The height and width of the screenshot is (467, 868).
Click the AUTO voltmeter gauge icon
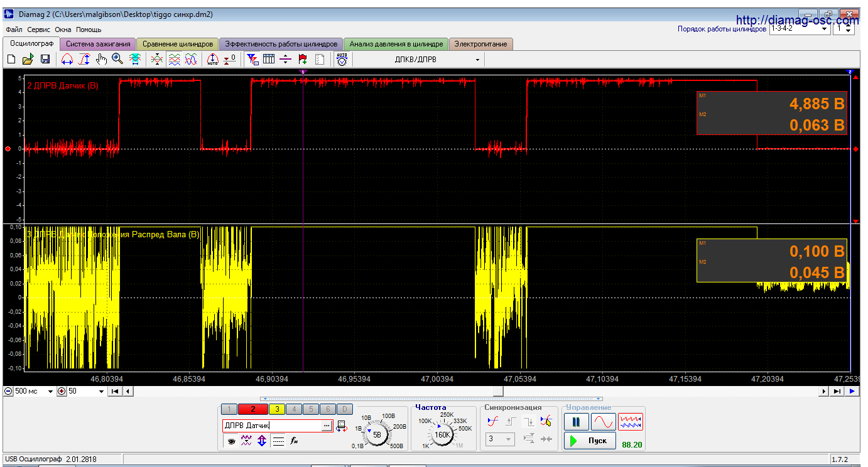point(342,59)
